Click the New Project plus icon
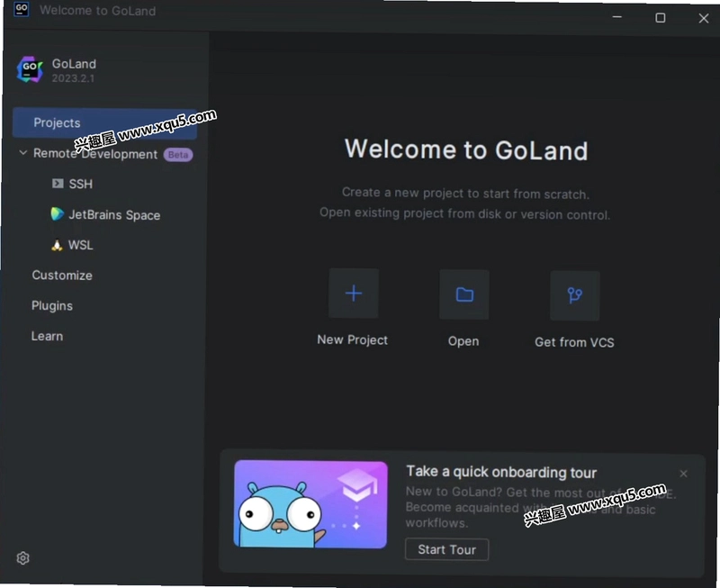Screen dimensions: 720x588 [354, 293]
